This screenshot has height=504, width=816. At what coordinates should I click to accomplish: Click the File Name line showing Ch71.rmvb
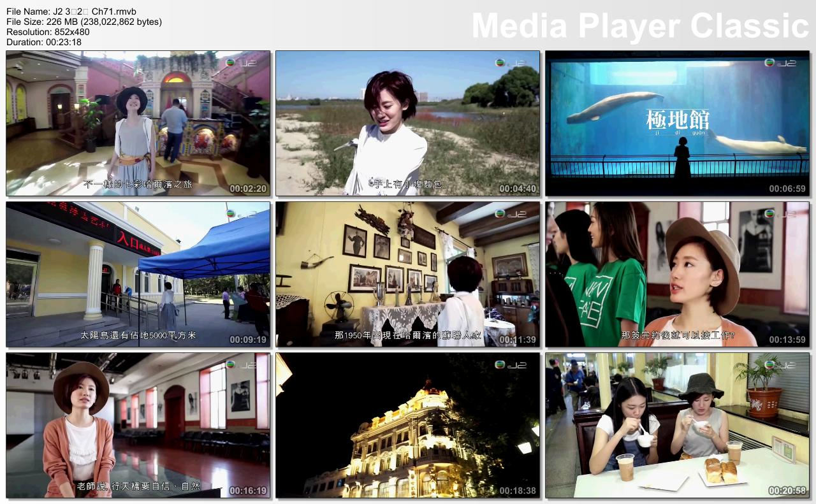71,11
